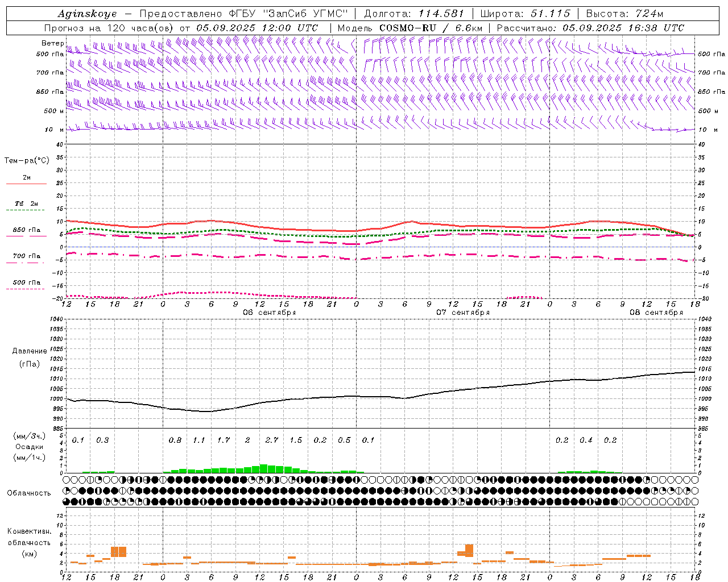The image size is (728, 582).
Task: Click the Конвективн. convective cloud label
Action: 29,531
